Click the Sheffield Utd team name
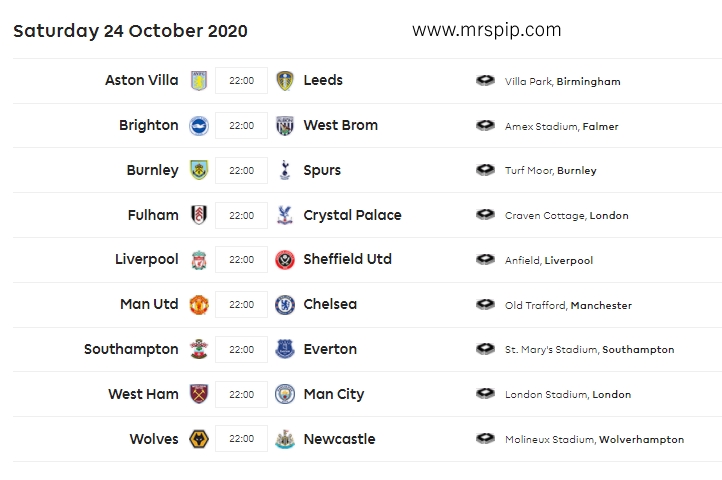 (347, 259)
